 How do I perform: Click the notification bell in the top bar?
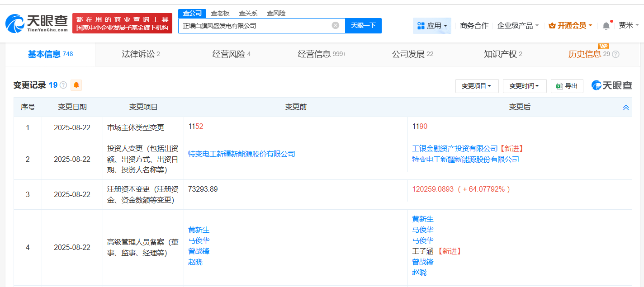606,26
